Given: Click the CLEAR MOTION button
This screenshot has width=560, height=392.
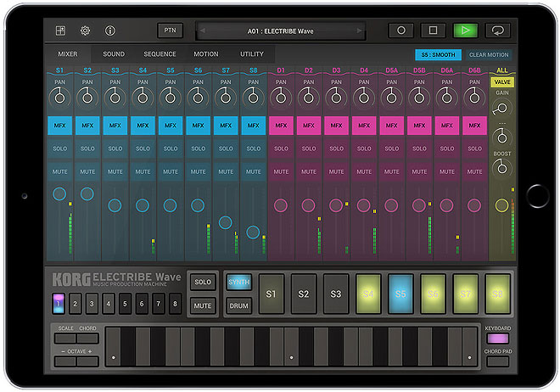Looking at the screenshot, I should 489,54.
